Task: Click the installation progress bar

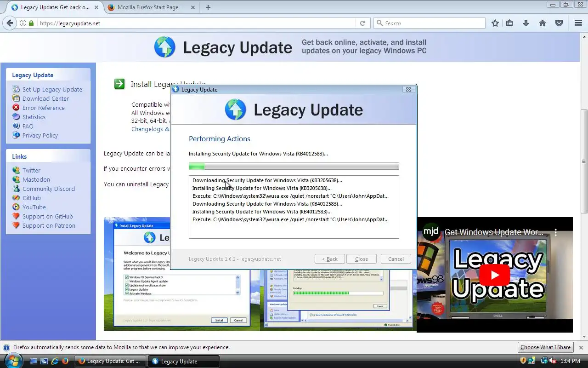Action: (294, 166)
